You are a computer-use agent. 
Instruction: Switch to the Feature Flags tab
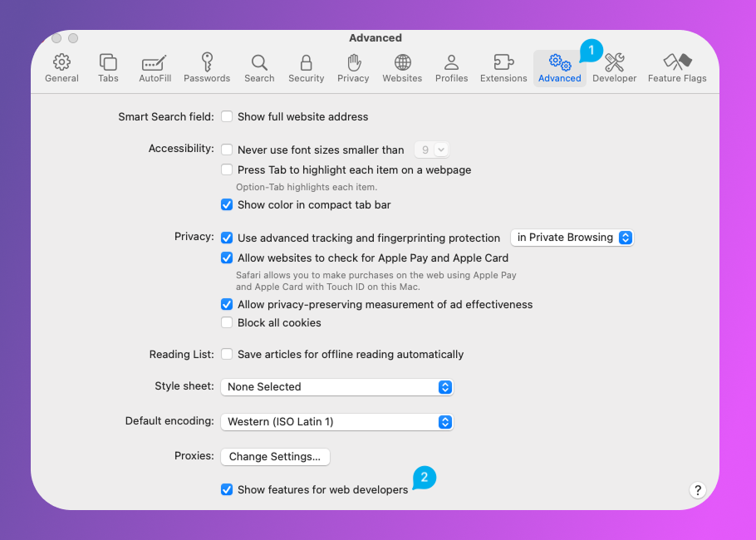[x=677, y=68]
